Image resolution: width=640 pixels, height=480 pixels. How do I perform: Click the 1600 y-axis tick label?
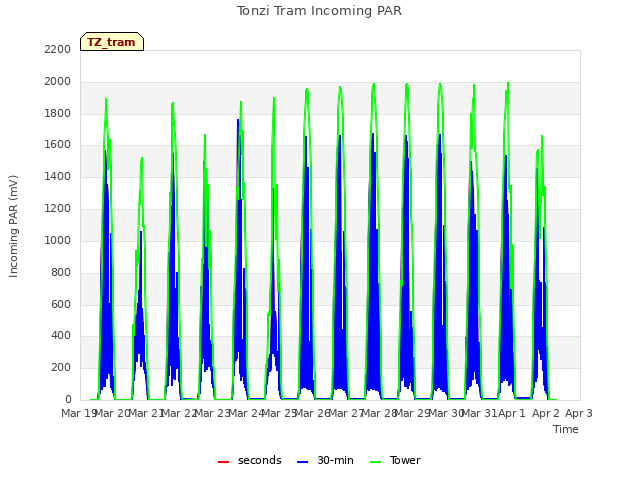click(x=58, y=144)
